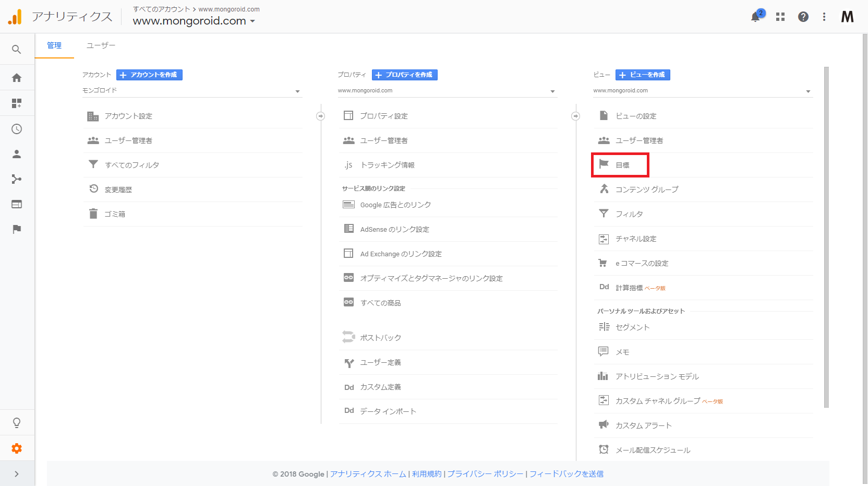The image size is (868, 486).
Task: Expand the left sidebar with chevron
Action: click(17, 474)
